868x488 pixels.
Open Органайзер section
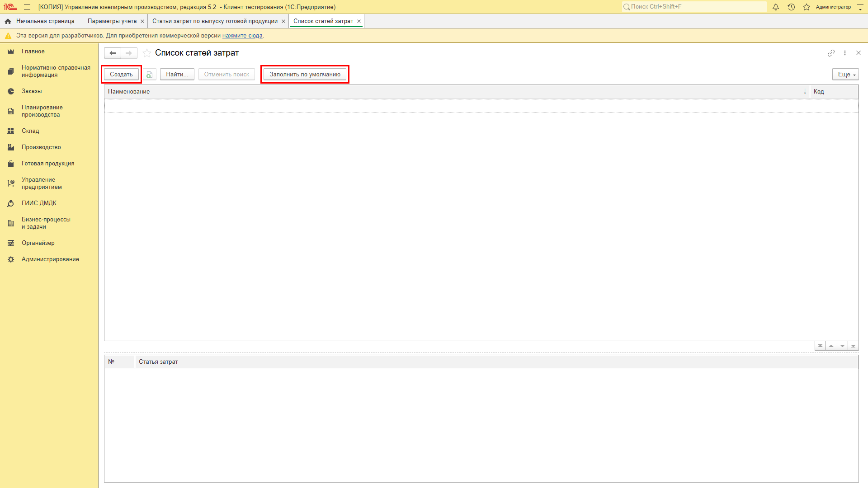pos(49,243)
